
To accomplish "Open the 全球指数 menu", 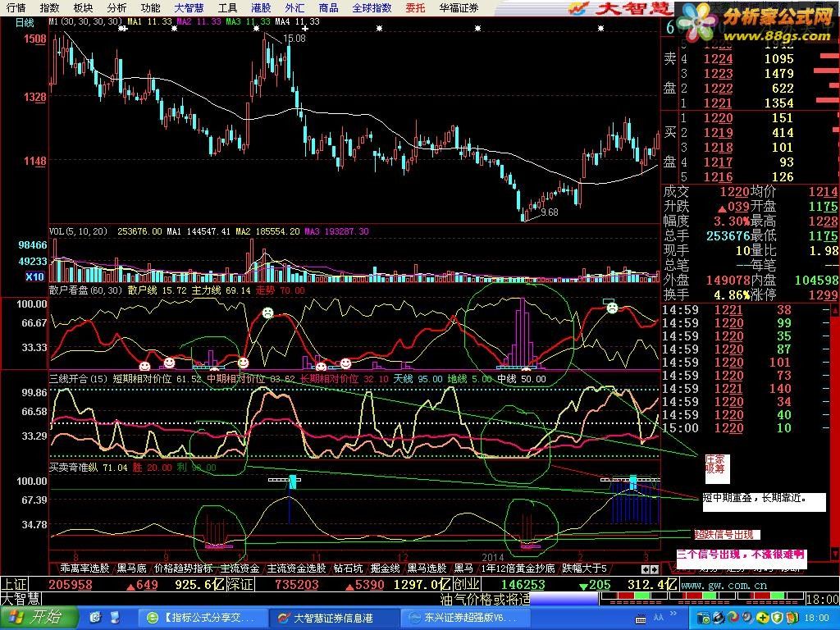I will [x=372, y=7].
